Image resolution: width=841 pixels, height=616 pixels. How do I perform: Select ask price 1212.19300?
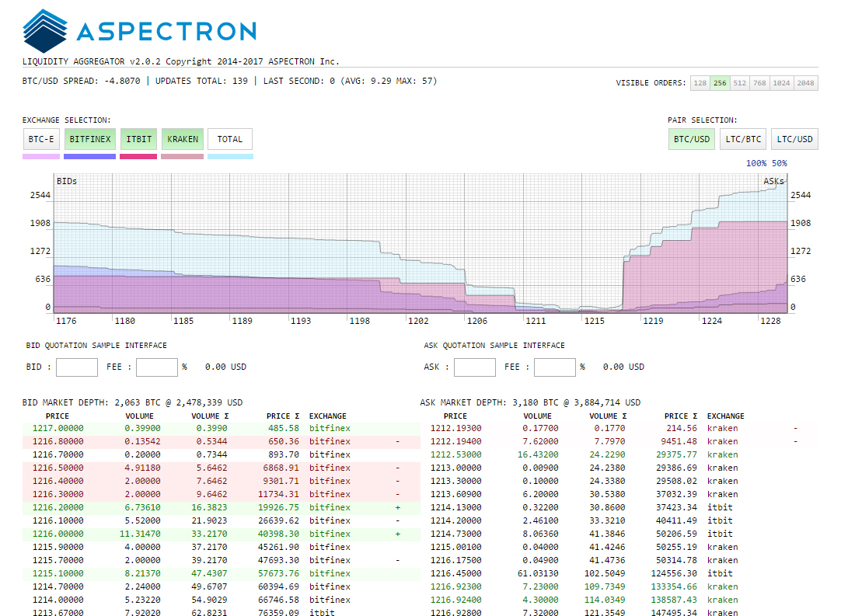tap(456, 428)
